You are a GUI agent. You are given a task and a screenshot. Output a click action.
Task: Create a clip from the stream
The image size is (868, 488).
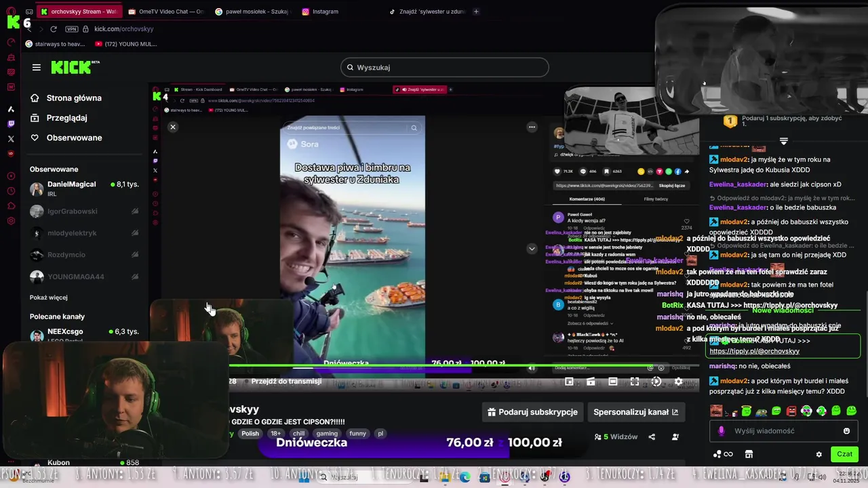tap(591, 382)
